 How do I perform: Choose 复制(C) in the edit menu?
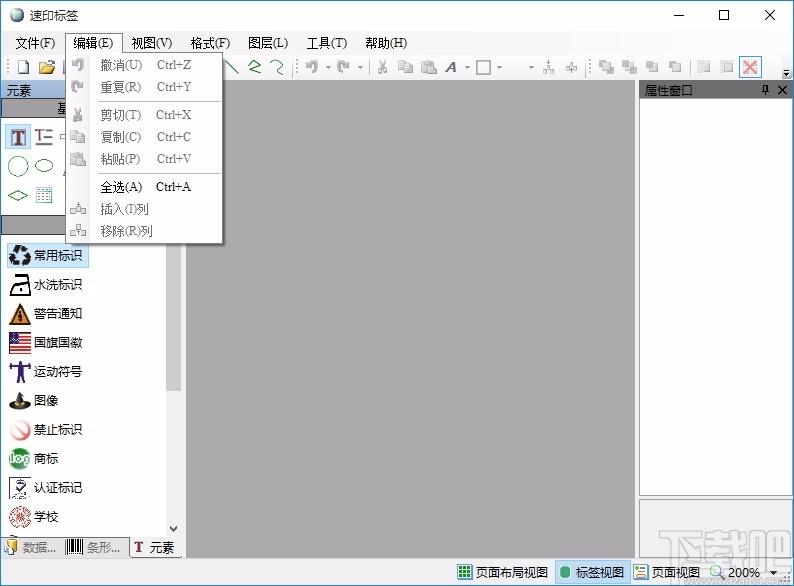click(x=144, y=137)
